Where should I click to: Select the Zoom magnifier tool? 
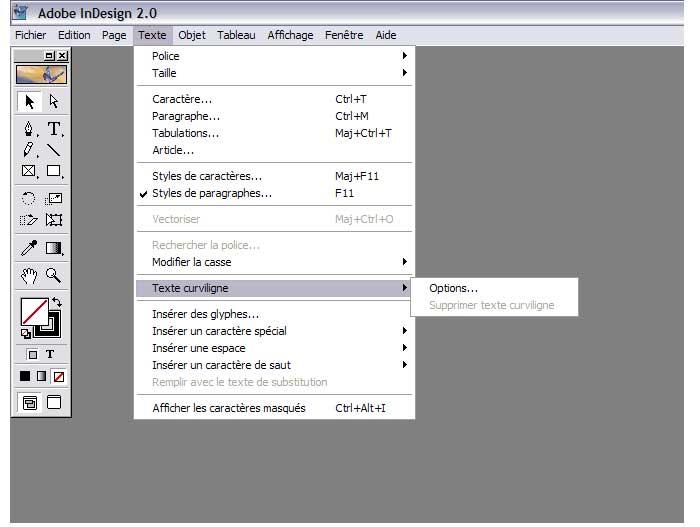click(x=54, y=276)
